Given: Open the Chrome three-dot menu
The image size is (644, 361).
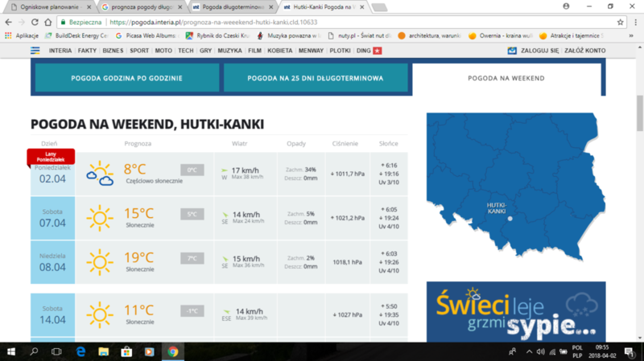Looking at the screenshot, I should 634,22.
